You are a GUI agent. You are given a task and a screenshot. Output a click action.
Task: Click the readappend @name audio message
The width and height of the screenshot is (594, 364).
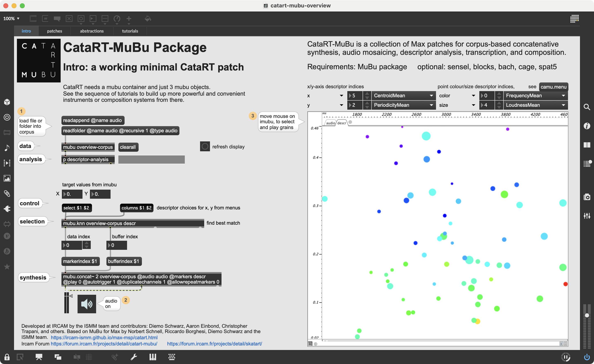[x=93, y=120]
